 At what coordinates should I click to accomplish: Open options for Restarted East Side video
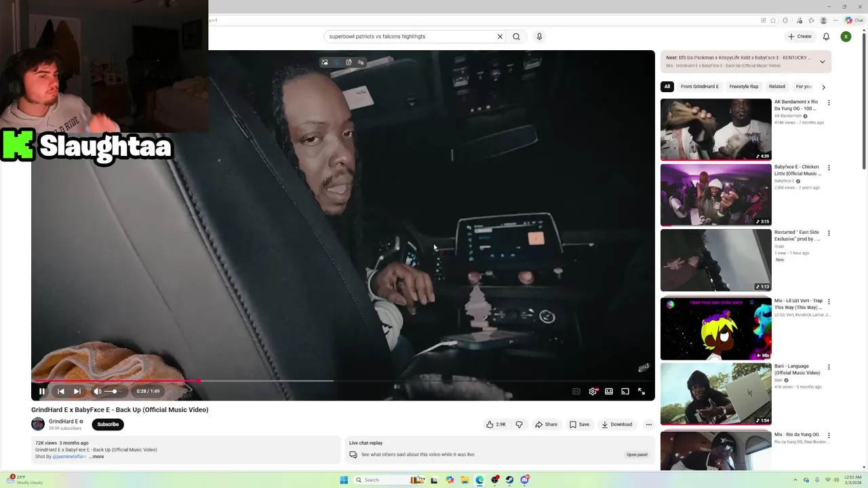click(828, 233)
